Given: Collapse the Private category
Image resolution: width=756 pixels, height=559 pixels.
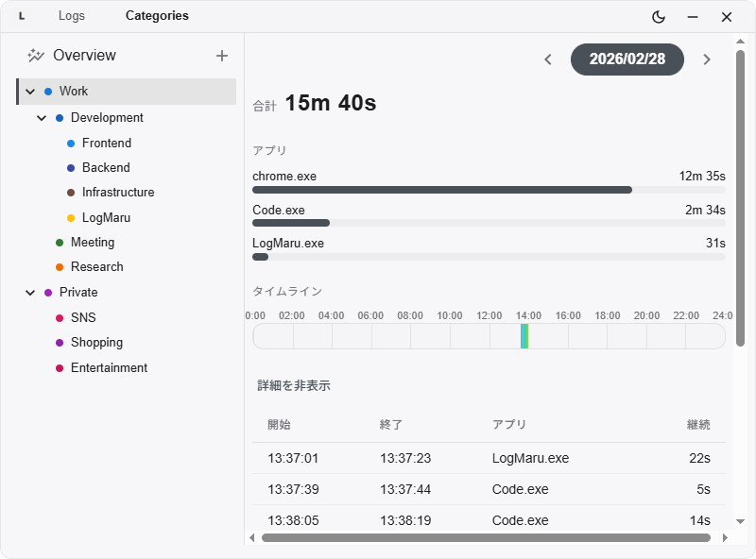Looking at the screenshot, I should click(x=30, y=293).
